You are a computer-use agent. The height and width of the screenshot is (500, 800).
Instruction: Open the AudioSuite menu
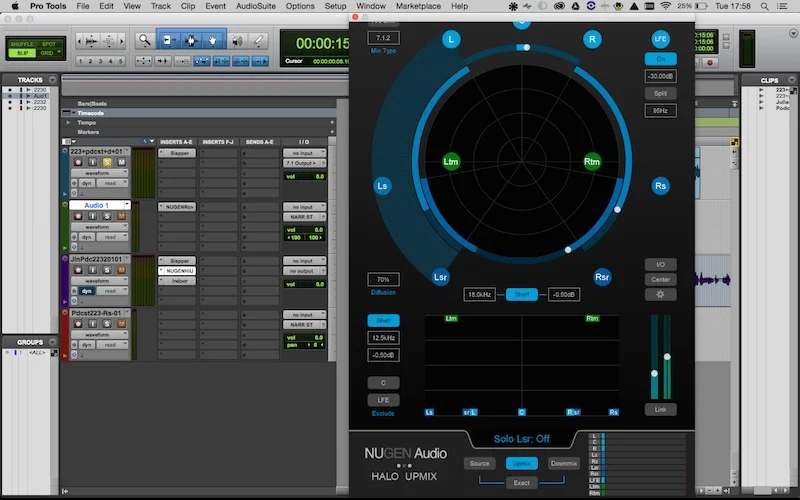click(x=256, y=6)
